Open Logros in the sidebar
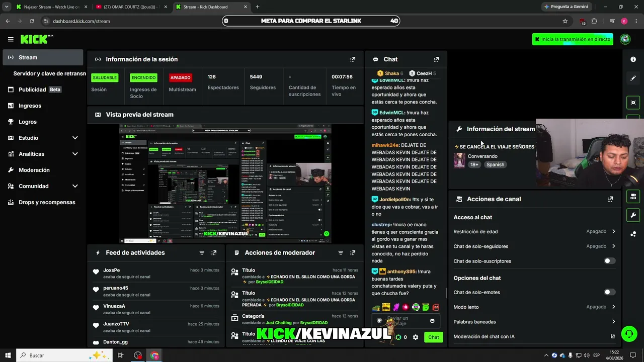This screenshot has width=644, height=362. tap(43, 122)
